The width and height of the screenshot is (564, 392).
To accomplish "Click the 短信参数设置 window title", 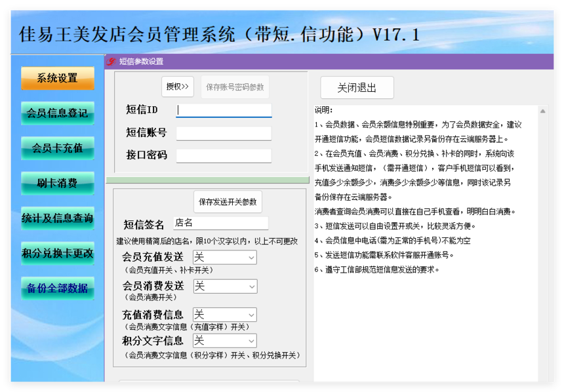I will (142, 62).
